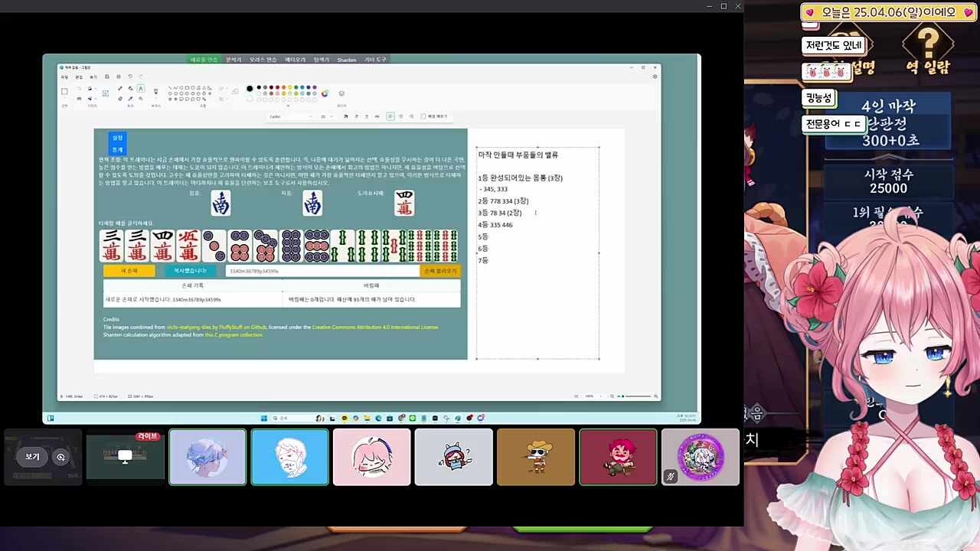980x551 pixels.
Task: Open the 보기 menu in Paint
Action: tap(93, 77)
